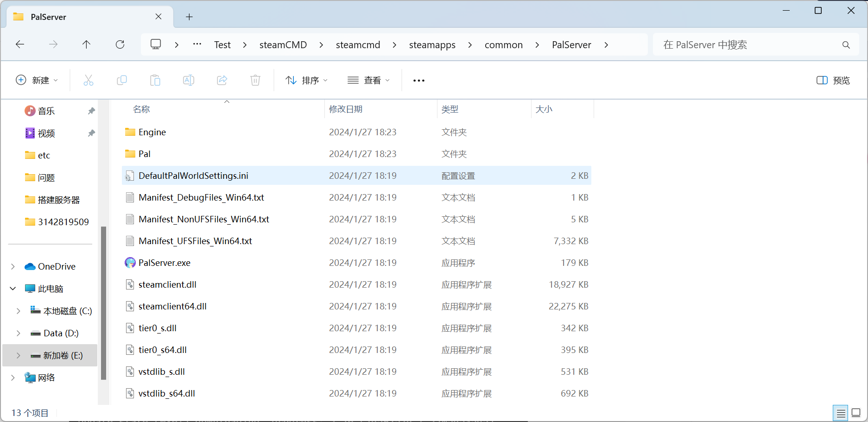Collapse the 此电脑 tree node
This screenshot has height=422, width=868.
tap(13, 289)
